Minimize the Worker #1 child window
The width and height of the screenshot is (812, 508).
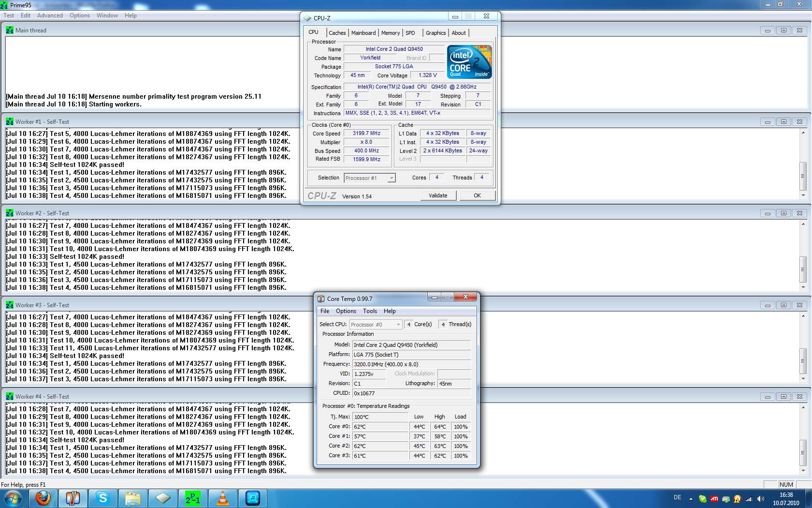(768, 122)
